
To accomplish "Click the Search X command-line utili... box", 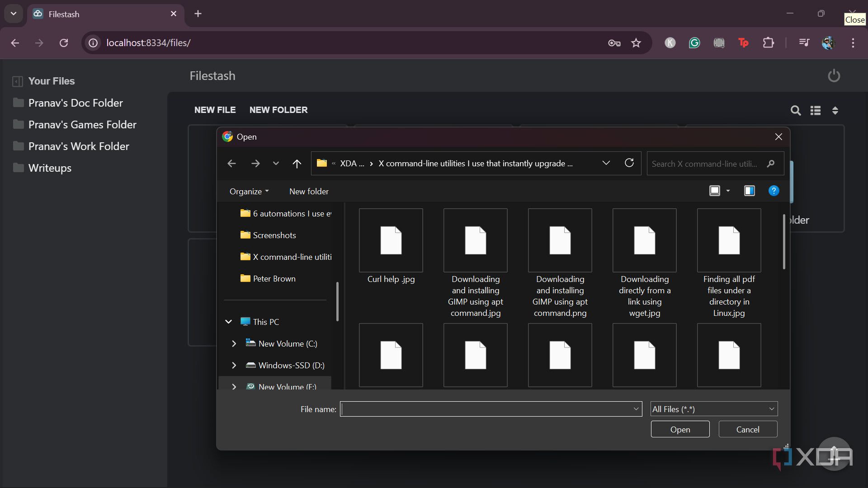I will click(x=715, y=164).
